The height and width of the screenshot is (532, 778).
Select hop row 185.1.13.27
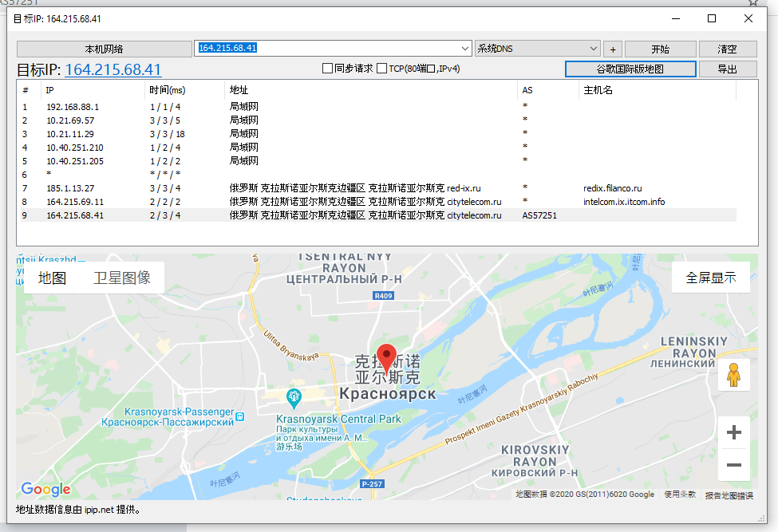377,188
